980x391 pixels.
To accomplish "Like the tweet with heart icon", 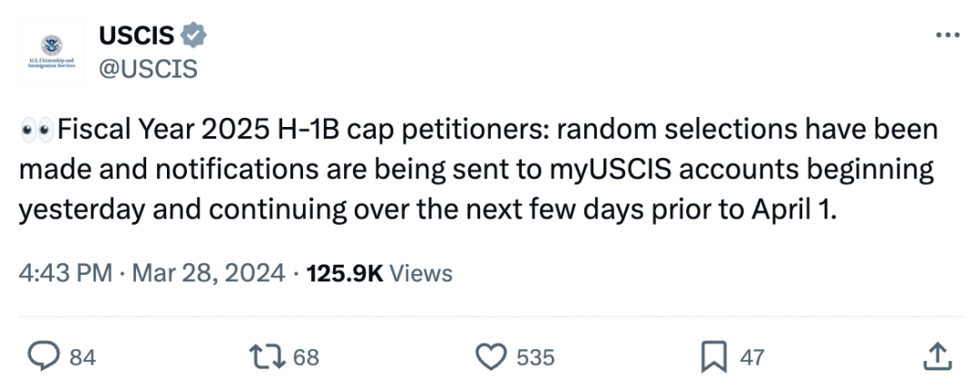I will coord(491,357).
